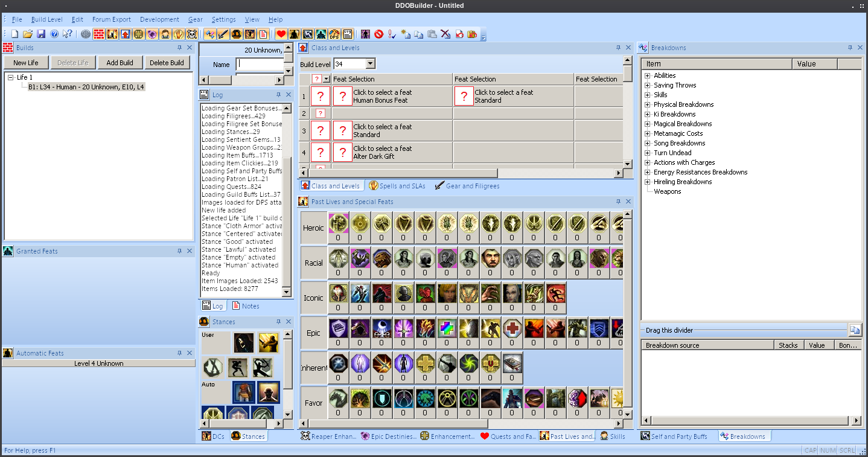Click the New Life button
This screenshot has width=868, height=457.
(26, 63)
